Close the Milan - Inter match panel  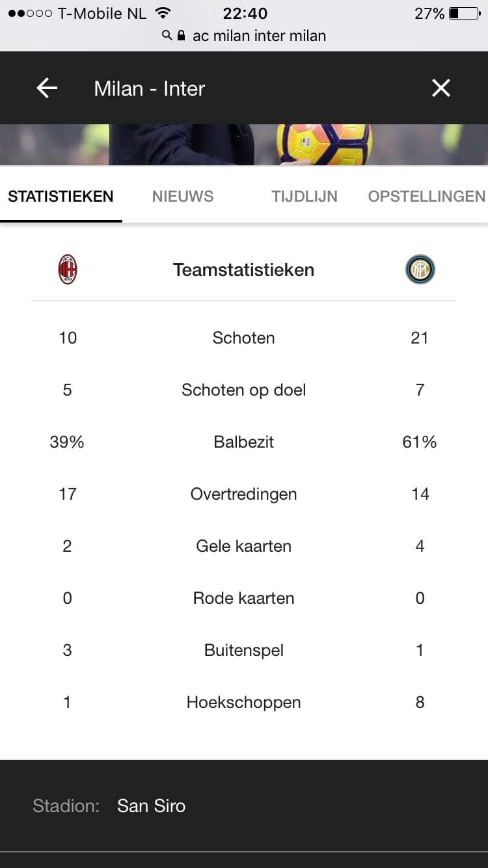click(441, 88)
